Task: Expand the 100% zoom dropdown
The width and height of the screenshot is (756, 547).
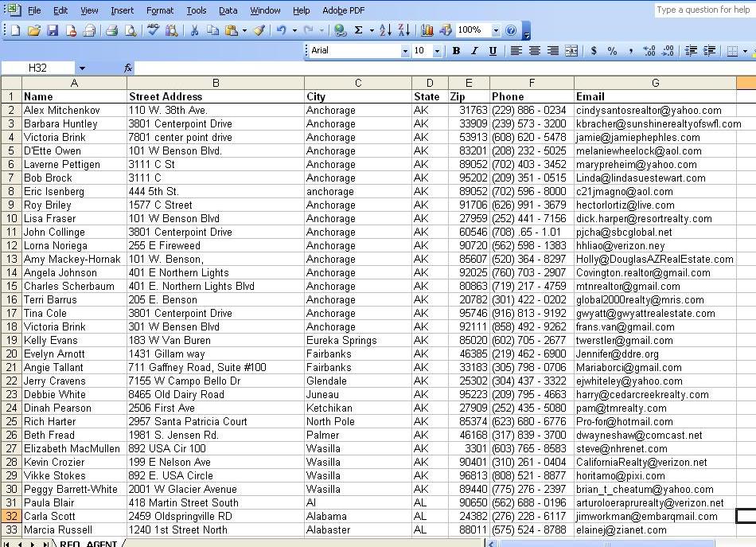Action: point(496,30)
